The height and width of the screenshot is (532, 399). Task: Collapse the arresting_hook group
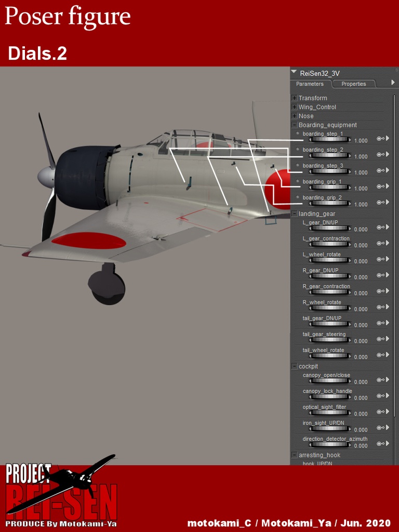coord(294,455)
